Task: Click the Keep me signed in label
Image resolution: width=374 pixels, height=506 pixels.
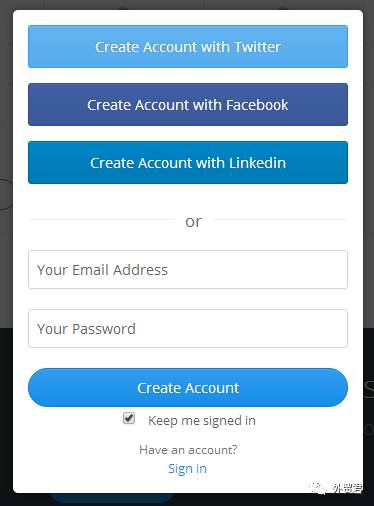Action: pos(202,420)
